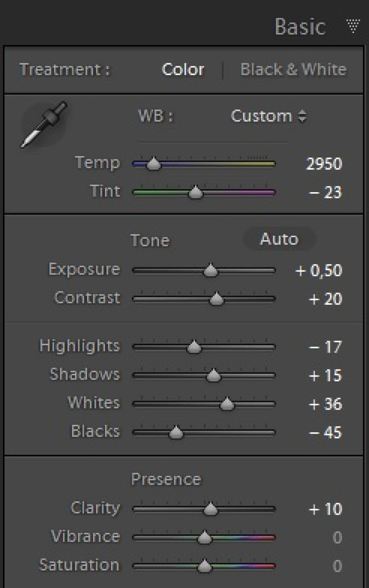Viewport: 369px width, 588px height.
Task: Click the Temp slider handle
Action: (153, 164)
